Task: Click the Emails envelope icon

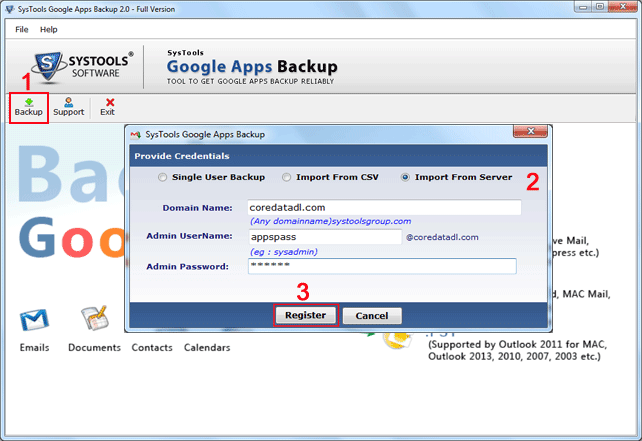Action: pyautogui.click(x=34, y=320)
